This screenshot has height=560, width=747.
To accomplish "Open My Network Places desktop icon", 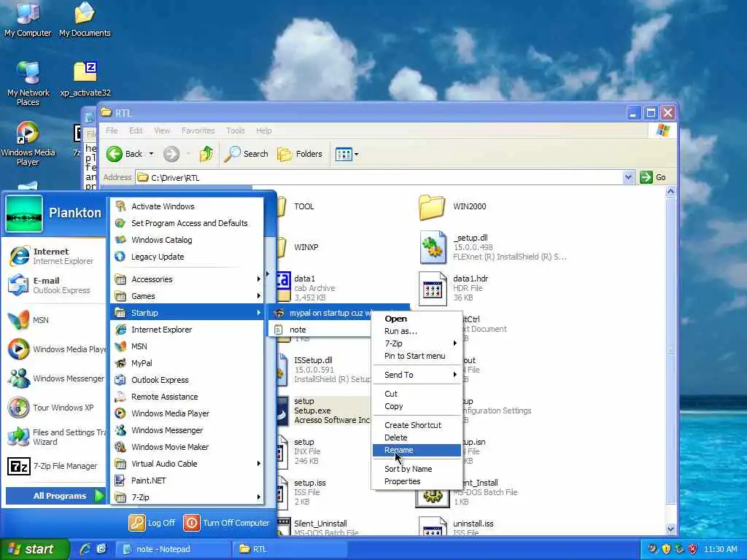I will (28, 84).
